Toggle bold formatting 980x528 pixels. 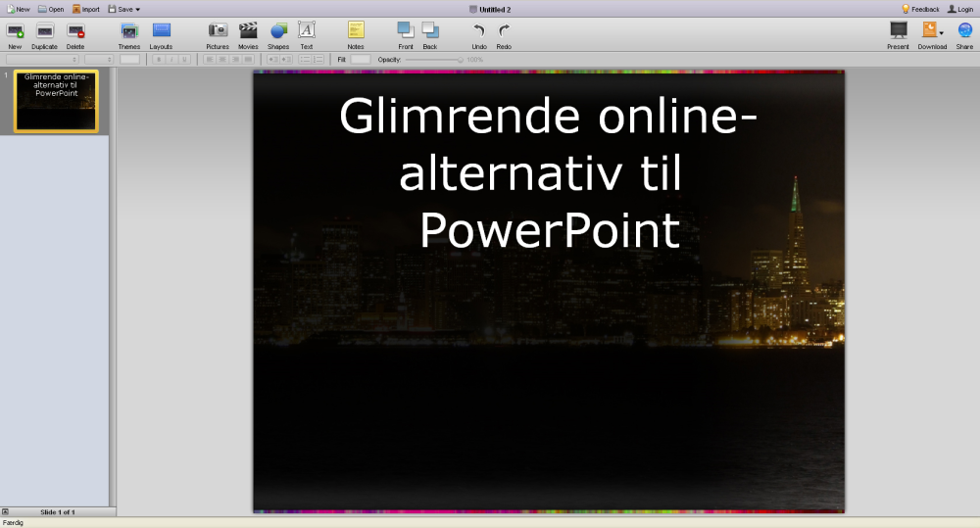click(159, 60)
